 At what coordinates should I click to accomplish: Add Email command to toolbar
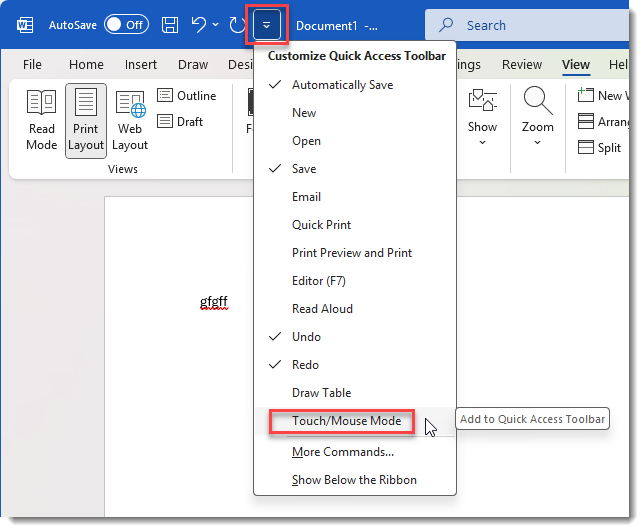355,196
